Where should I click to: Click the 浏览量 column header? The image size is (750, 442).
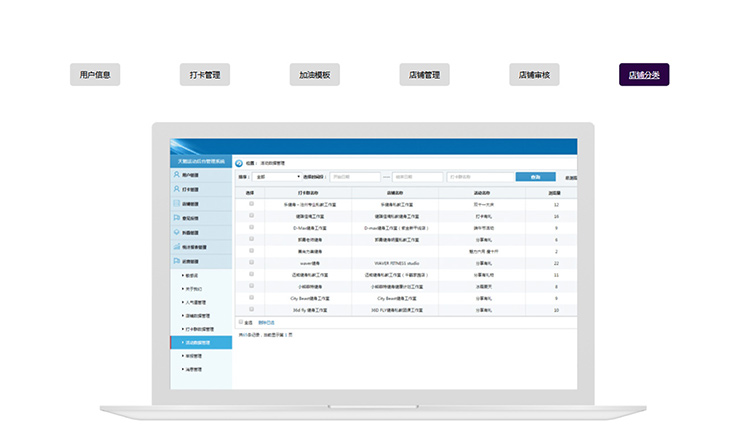(x=554, y=193)
